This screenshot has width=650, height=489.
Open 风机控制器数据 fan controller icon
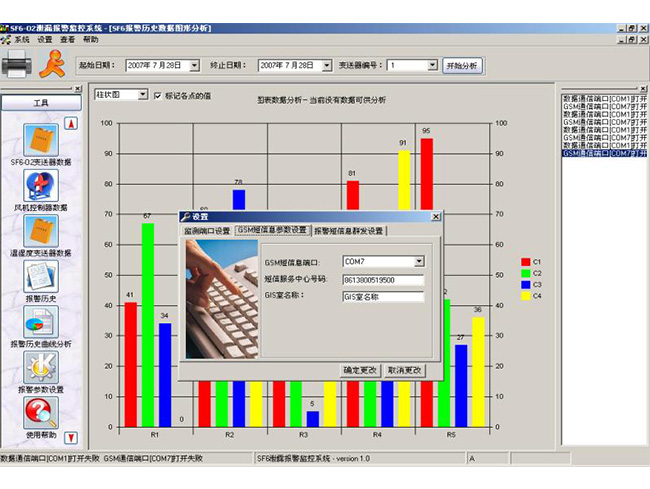[x=41, y=185]
